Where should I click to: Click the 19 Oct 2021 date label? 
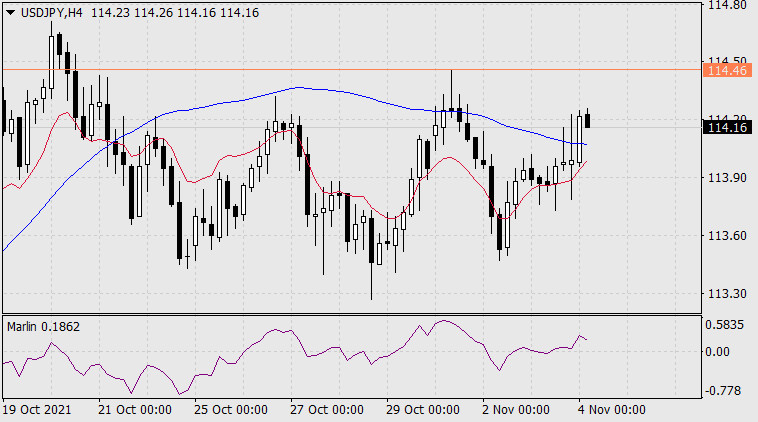tap(37, 410)
